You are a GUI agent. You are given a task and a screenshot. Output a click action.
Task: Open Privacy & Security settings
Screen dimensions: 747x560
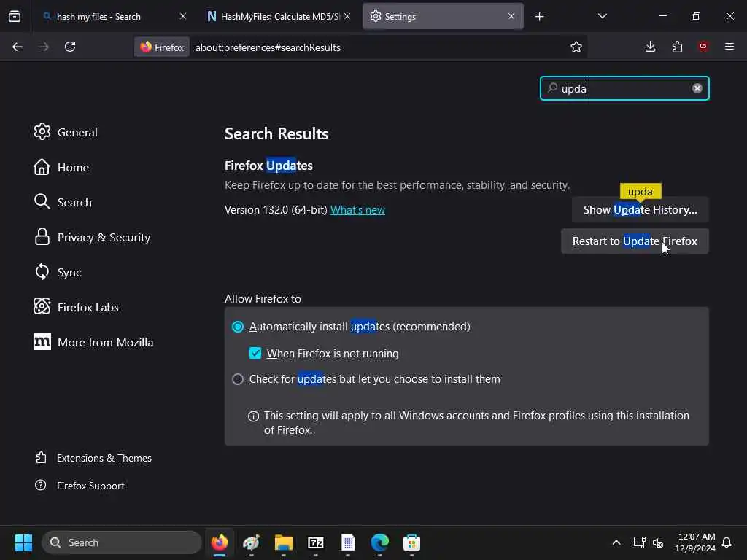92,237
